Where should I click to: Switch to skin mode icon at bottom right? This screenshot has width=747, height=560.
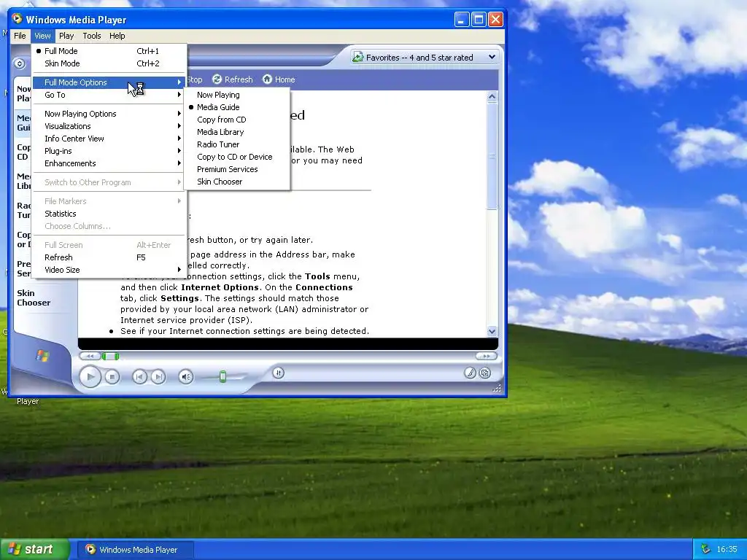[x=485, y=373]
